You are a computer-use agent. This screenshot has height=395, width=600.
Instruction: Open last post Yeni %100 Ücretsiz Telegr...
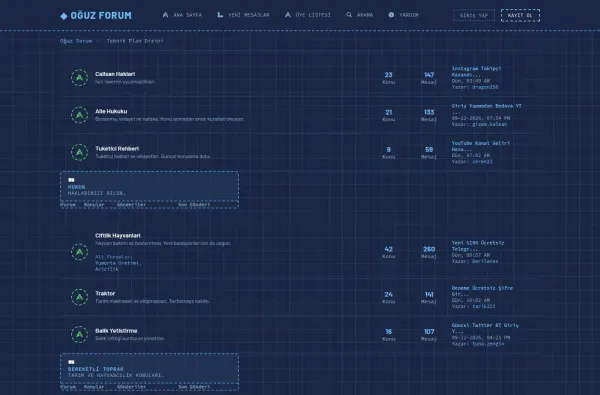pos(478,246)
